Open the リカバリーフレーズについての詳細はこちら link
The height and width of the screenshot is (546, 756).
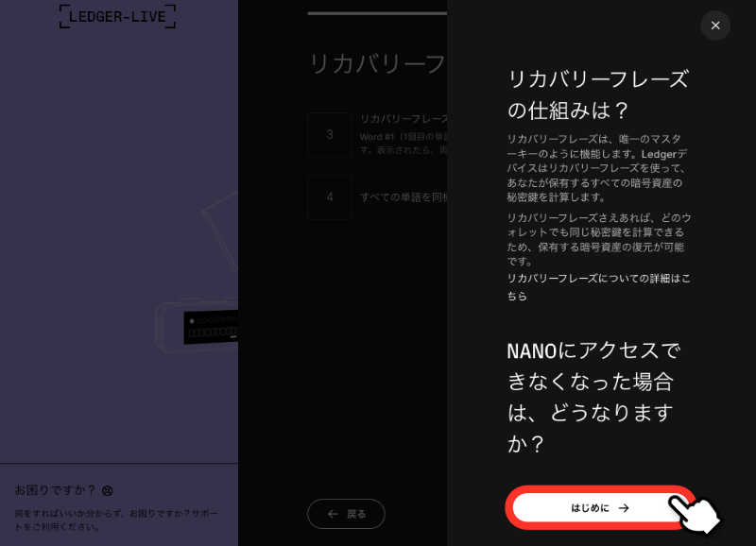(x=598, y=287)
